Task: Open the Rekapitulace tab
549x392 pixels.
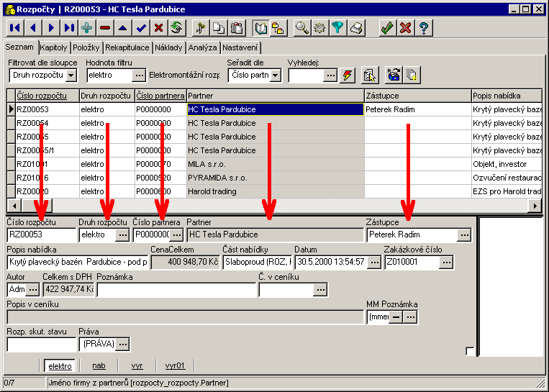Action: click(127, 48)
